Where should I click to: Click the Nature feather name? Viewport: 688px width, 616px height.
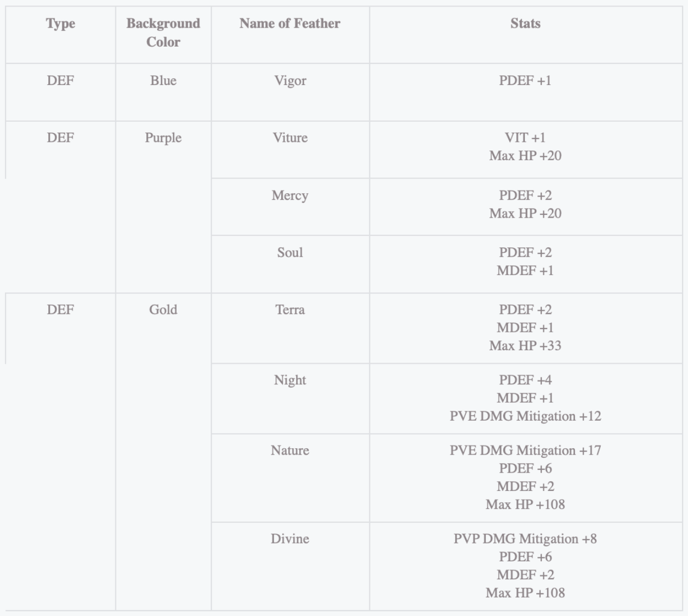point(290,450)
